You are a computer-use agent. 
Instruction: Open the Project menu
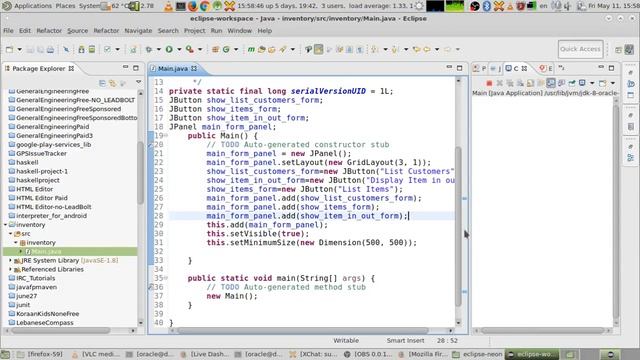pos(194,31)
